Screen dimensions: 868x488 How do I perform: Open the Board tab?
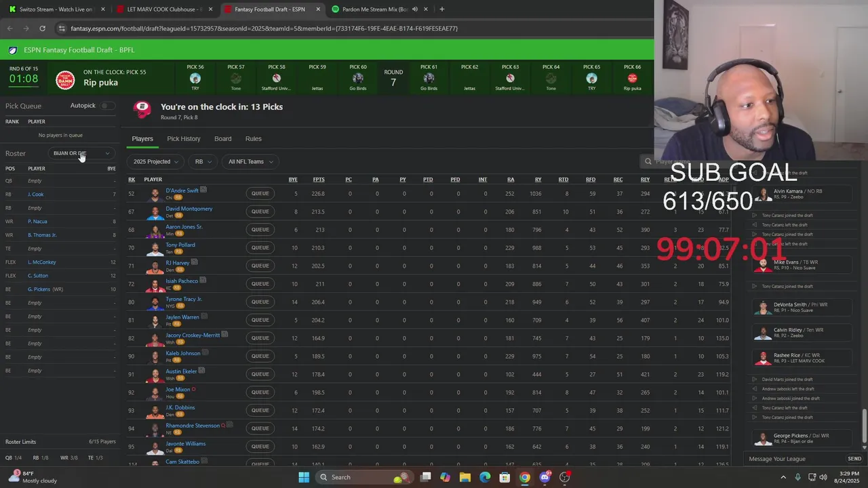(x=223, y=138)
